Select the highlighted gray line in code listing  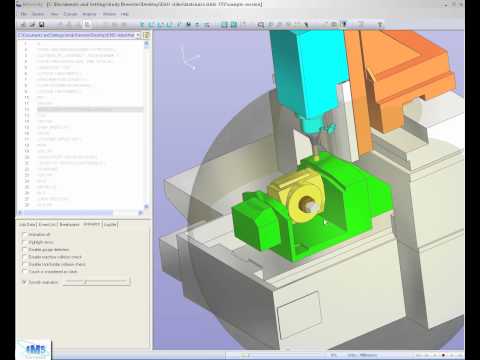pos(90,109)
